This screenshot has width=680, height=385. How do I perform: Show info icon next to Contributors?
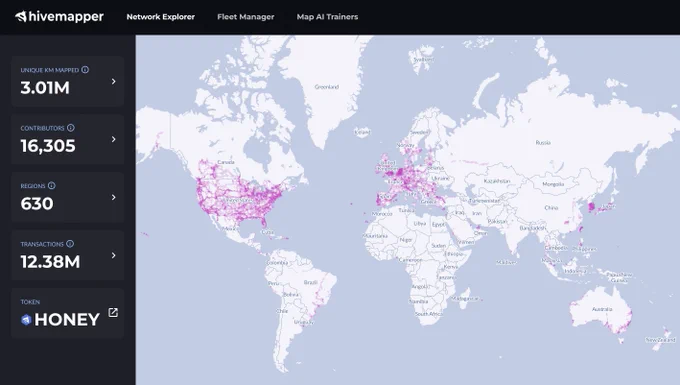[x=71, y=127]
